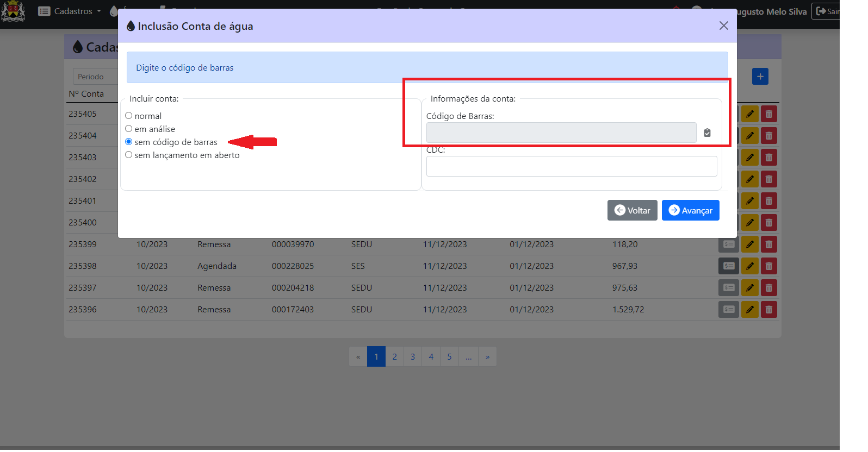Click amount 118,20

[625, 244]
